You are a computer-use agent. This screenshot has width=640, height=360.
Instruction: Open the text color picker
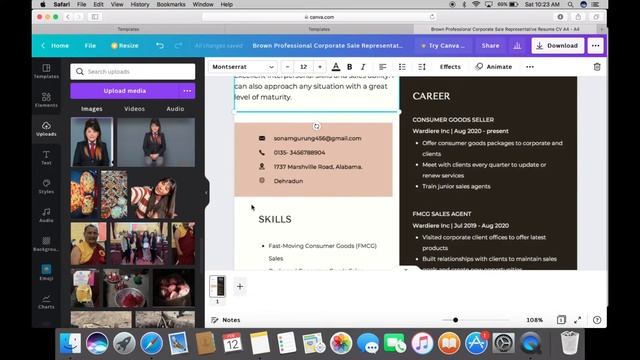pyautogui.click(x=336, y=67)
